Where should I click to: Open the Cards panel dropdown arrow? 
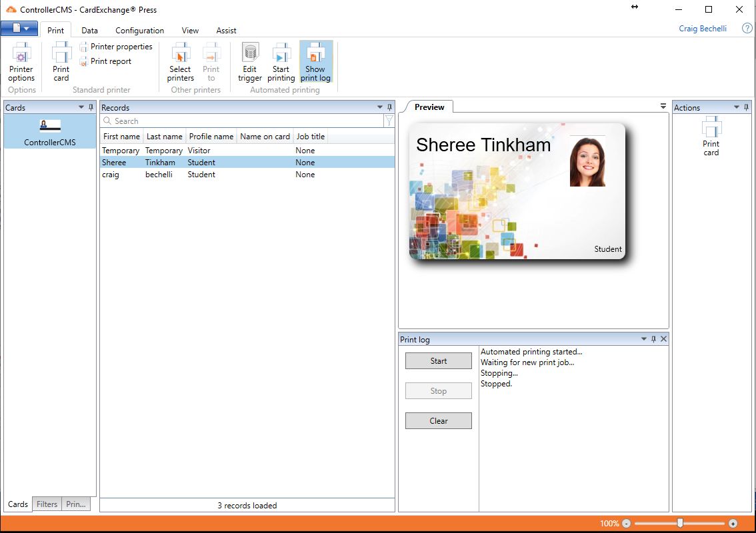click(x=81, y=107)
